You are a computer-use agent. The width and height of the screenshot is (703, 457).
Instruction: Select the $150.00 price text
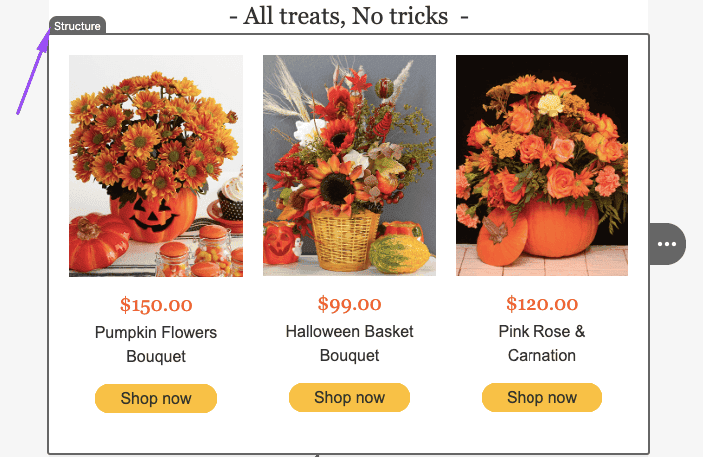pos(156,305)
